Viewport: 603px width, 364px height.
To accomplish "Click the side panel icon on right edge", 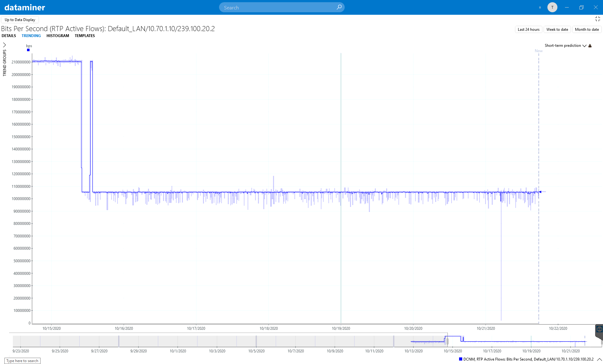I will 599,329.
